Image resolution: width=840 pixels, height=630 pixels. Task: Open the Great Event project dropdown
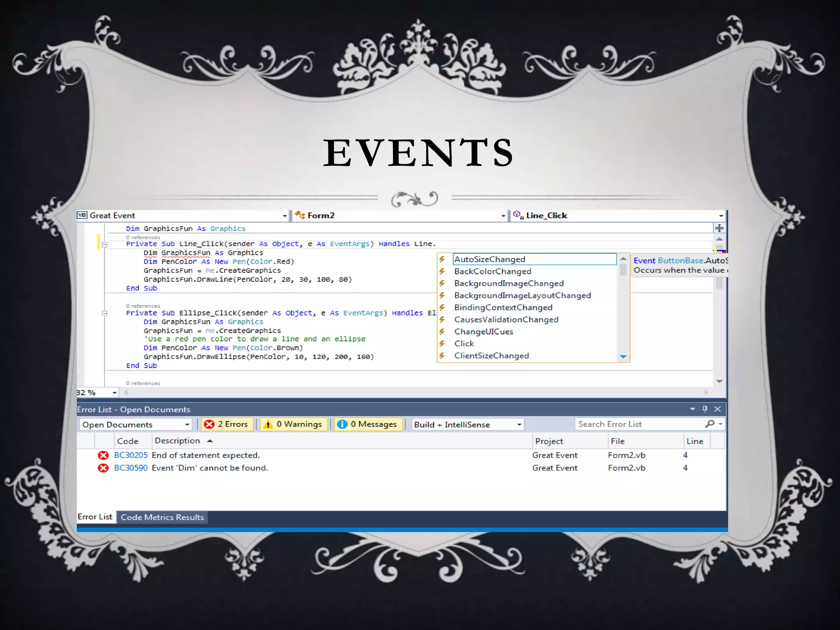284,216
